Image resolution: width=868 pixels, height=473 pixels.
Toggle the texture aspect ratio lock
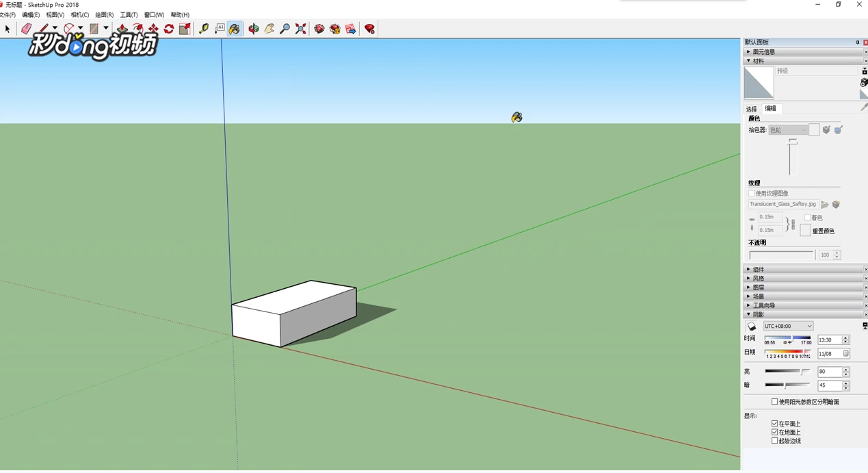(x=793, y=224)
